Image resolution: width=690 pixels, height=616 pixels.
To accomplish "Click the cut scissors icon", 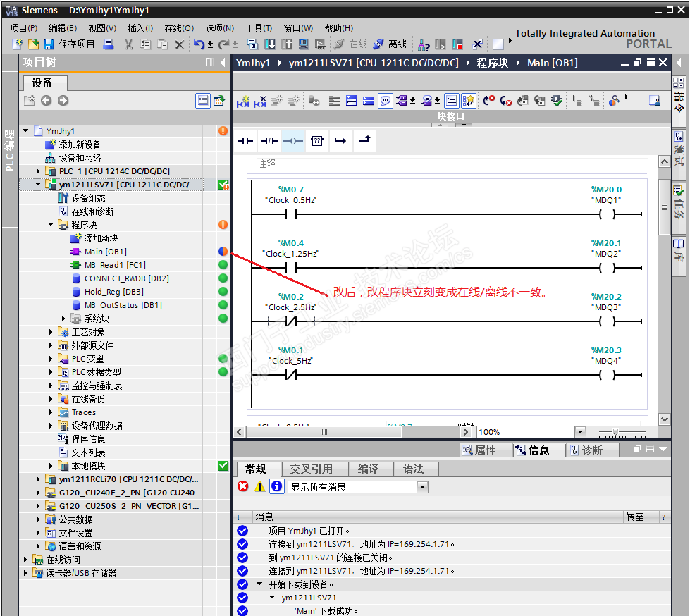I will coord(128,44).
